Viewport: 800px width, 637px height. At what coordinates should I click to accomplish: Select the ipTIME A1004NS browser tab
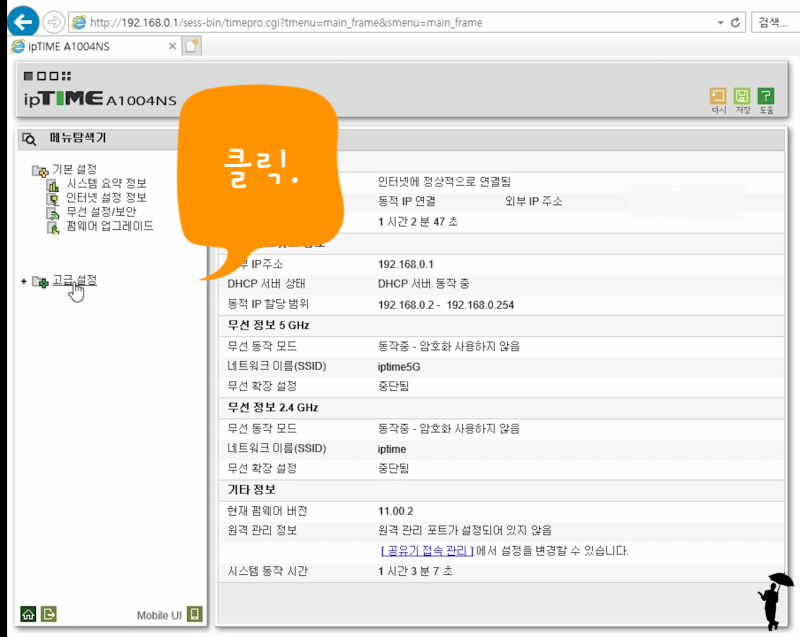point(92,46)
